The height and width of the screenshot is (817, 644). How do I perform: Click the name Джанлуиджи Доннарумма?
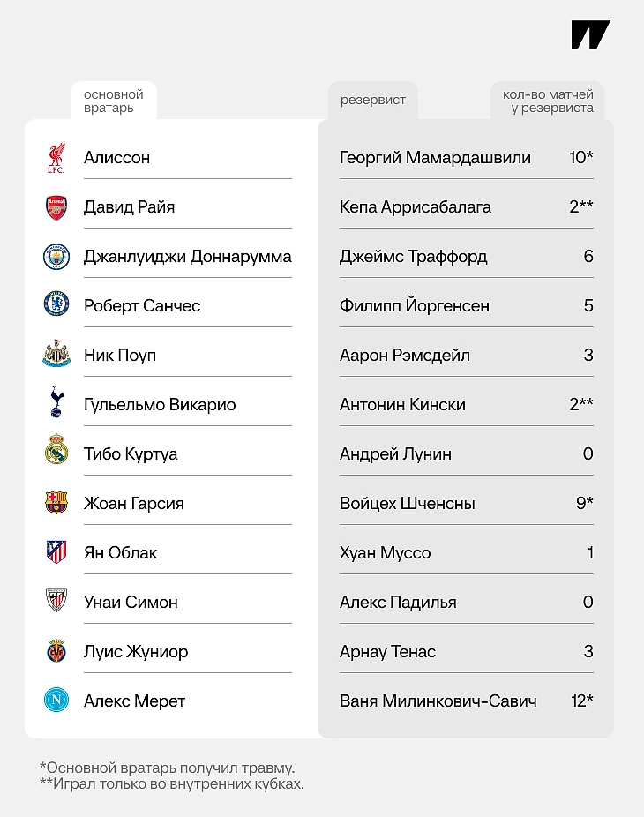(187, 257)
